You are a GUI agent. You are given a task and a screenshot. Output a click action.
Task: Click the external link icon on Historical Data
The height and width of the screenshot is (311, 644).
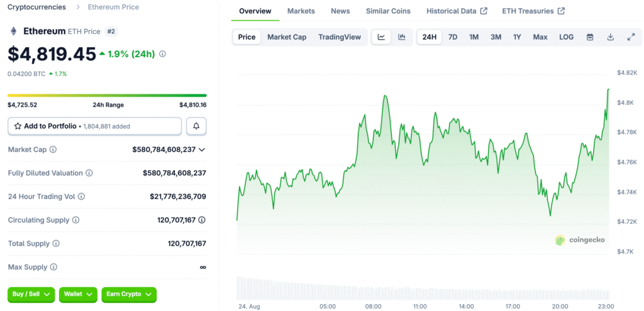coord(484,11)
